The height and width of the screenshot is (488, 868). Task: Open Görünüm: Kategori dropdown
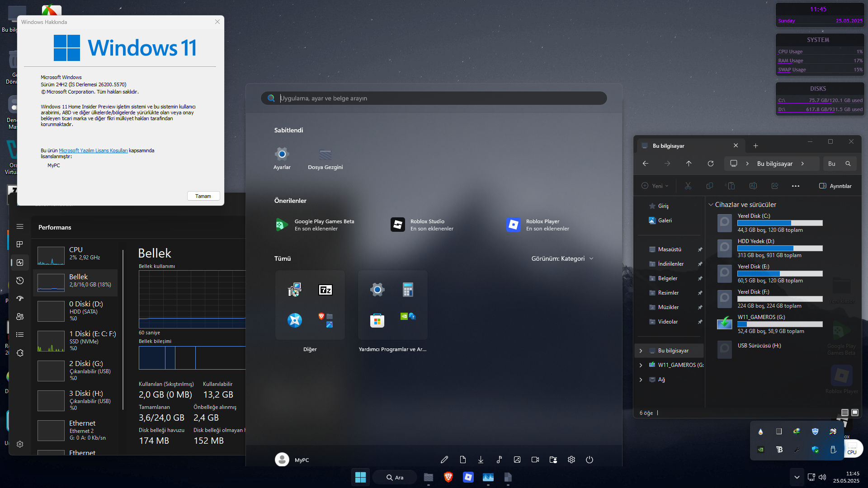pyautogui.click(x=562, y=258)
